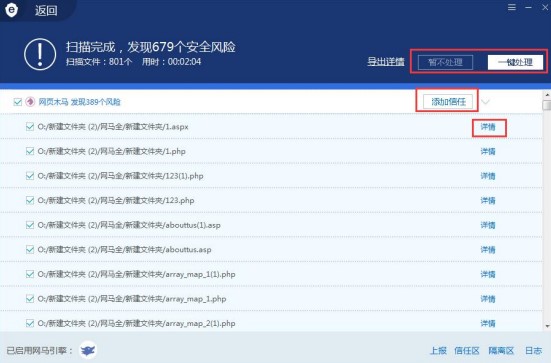Screen dimensions: 551x363
Task: Click the 网马引擎 engine icon
Action: pyautogui.click(x=88, y=350)
